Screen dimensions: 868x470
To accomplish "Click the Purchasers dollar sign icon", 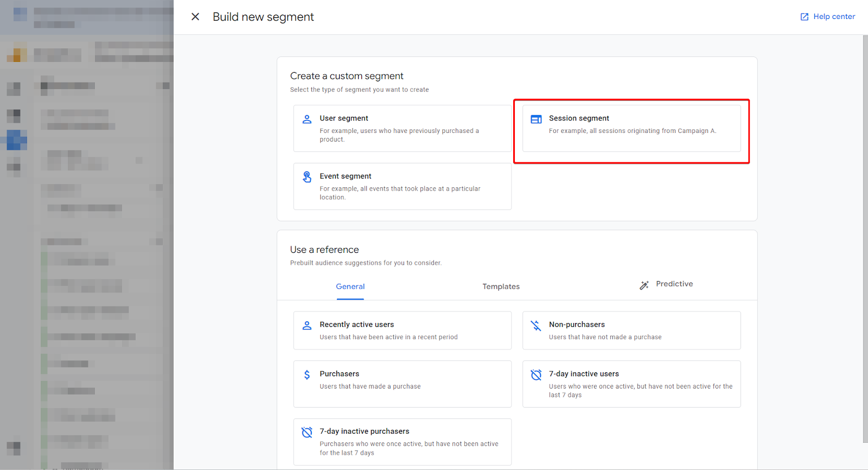I will 307,374.
